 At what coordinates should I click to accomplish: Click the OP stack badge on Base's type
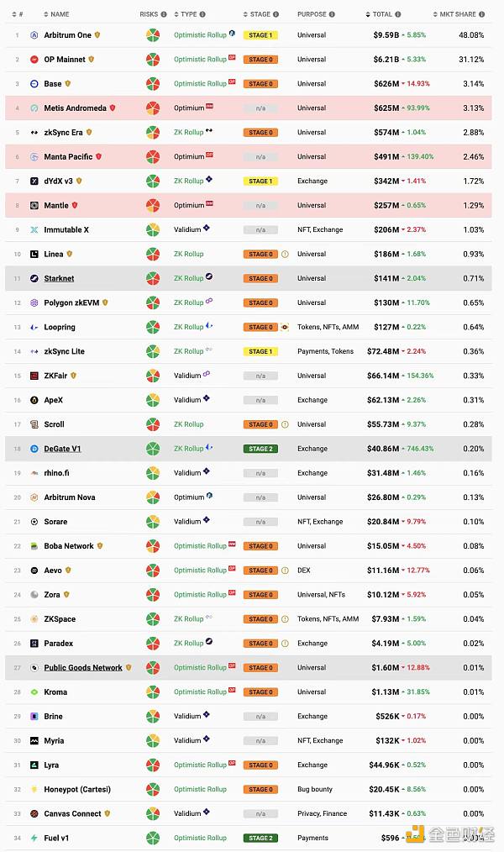coord(232,82)
